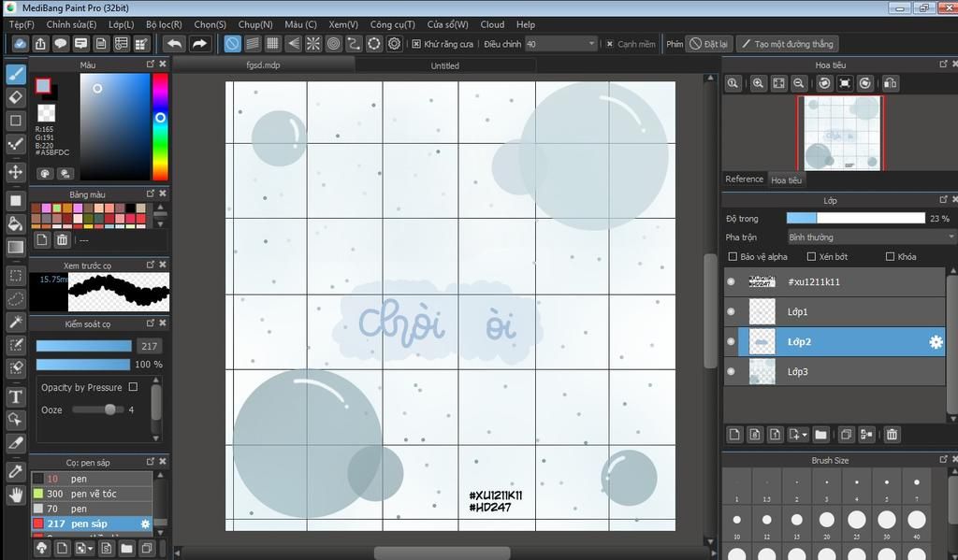The height and width of the screenshot is (560, 958).
Task: Pick the Text tool
Action: (x=15, y=396)
